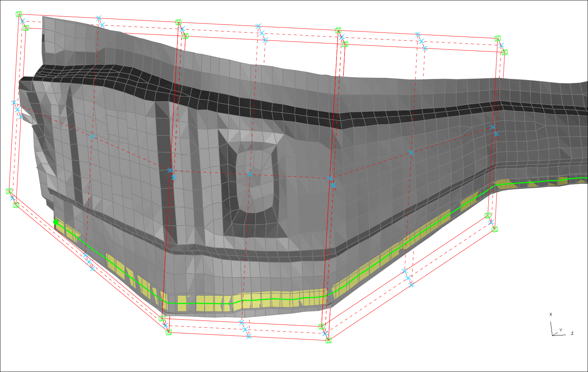
Task: Select the green handle on the lattice's far-left edge
Action: pos(9,191)
